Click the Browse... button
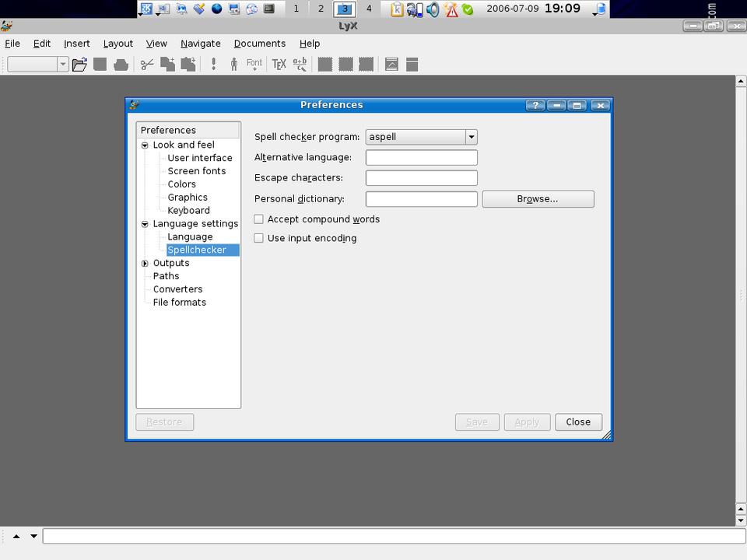 pos(538,199)
